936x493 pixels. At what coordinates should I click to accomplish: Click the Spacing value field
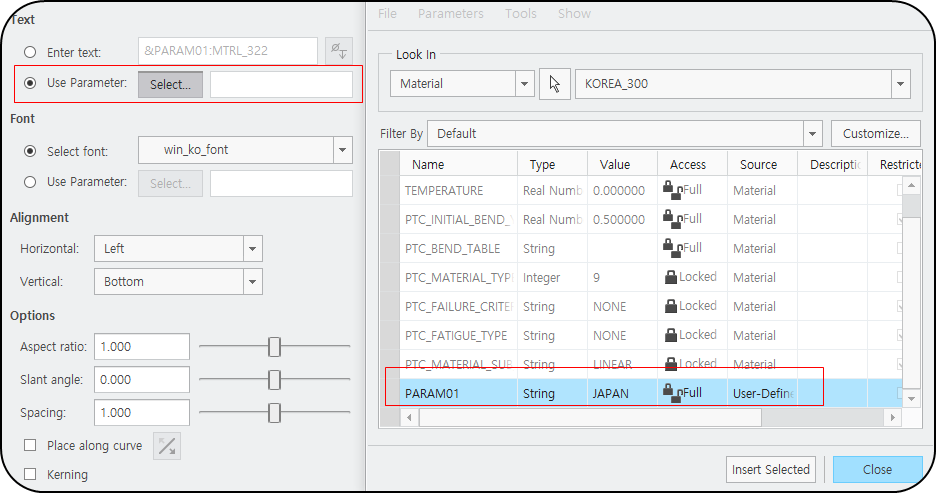click(142, 412)
